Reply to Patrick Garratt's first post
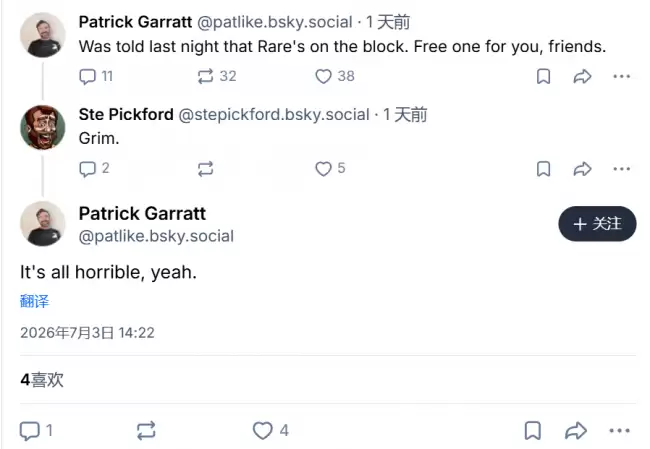The width and height of the screenshot is (650, 449). (96, 76)
